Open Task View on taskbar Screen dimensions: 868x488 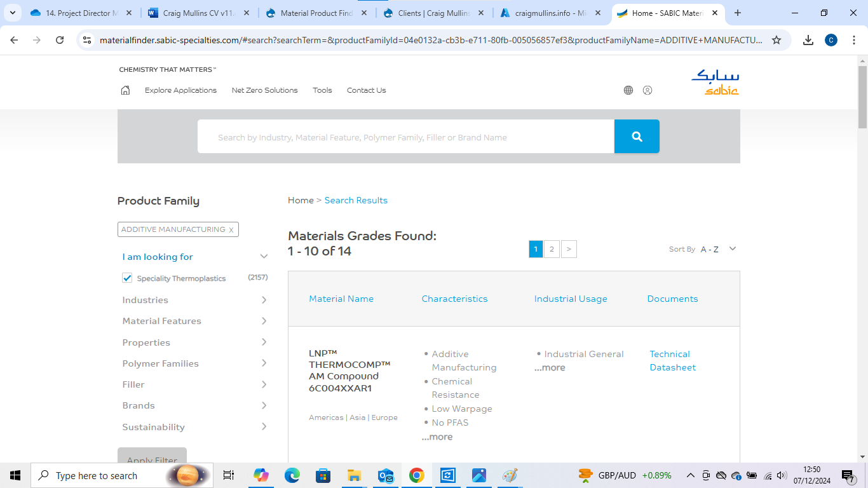tap(229, 475)
